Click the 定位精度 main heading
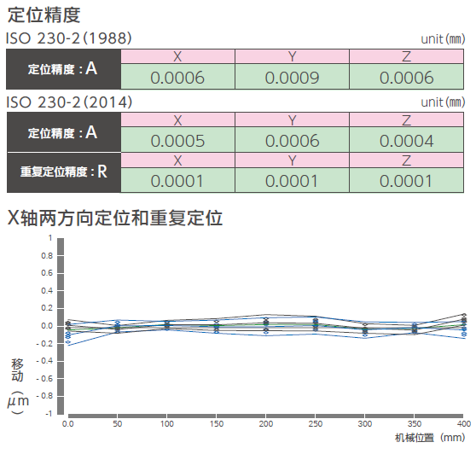The width and height of the screenshot is (476, 454). coord(44,15)
